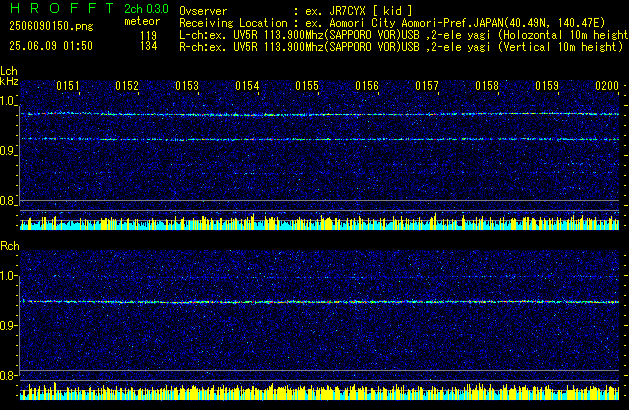
Task: Click Rch 0.8 frequency axis label
Action: [8, 375]
